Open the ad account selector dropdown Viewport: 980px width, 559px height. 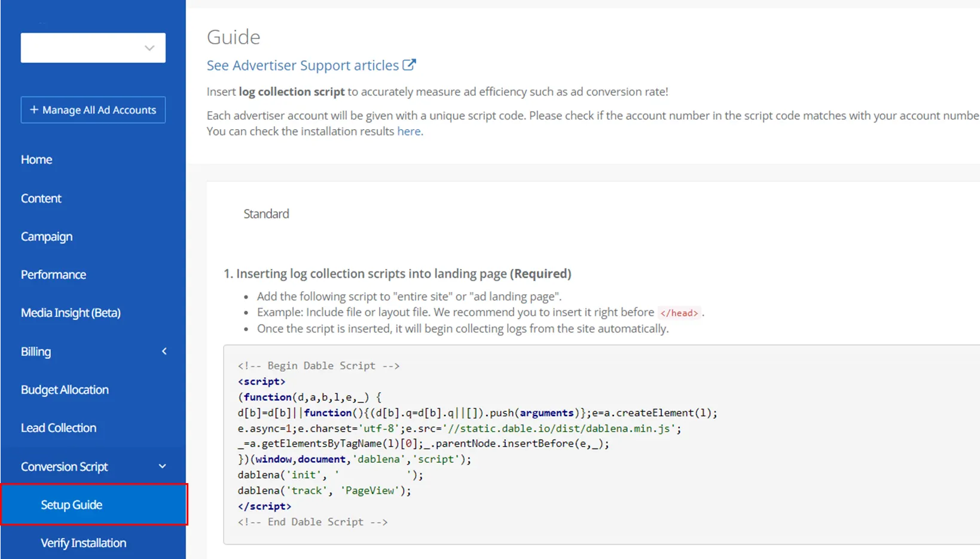(x=93, y=48)
